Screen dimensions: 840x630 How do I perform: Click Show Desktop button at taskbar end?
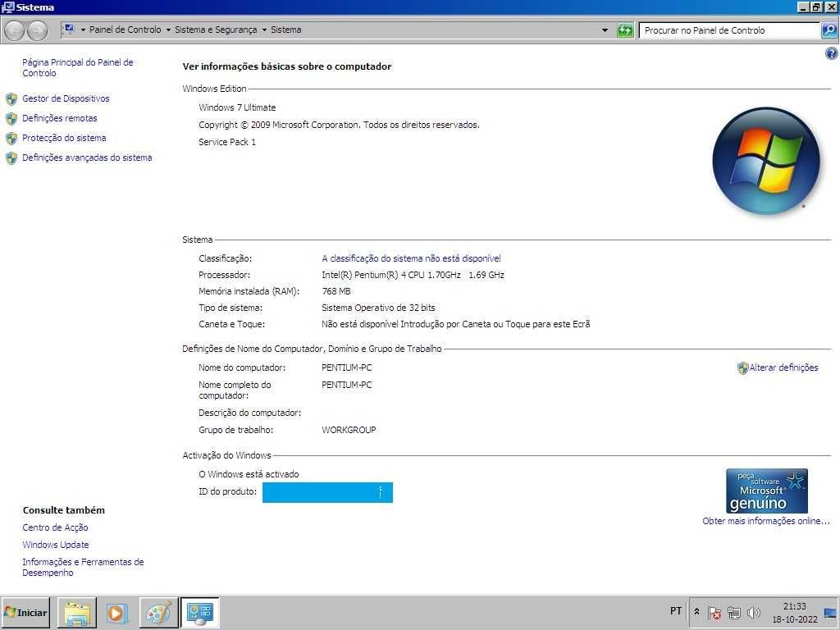click(x=831, y=613)
